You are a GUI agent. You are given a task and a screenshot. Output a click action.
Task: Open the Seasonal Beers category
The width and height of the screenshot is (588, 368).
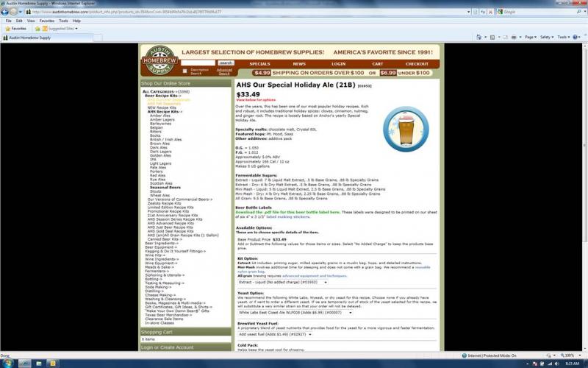pos(165,188)
